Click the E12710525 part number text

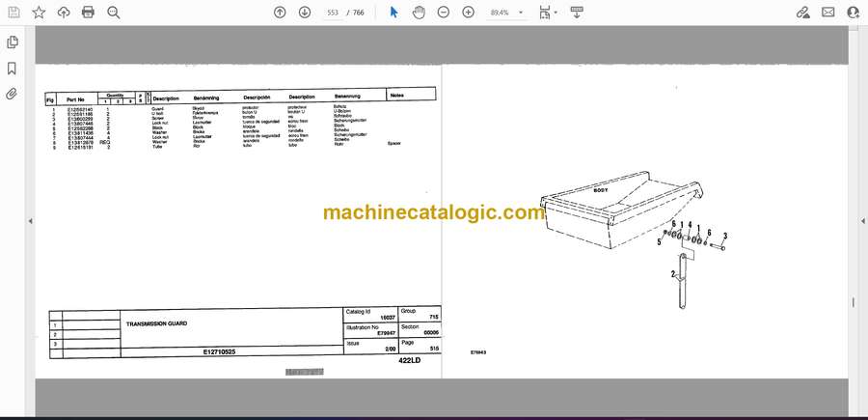(219, 351)
